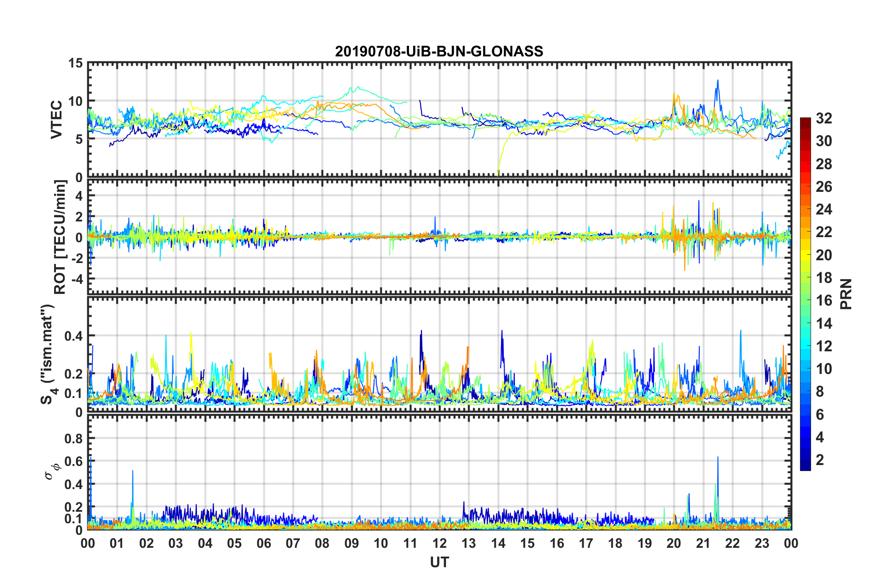Click the x-axis tick label 12
Screen dimensions: 879x588
[439, 543]
